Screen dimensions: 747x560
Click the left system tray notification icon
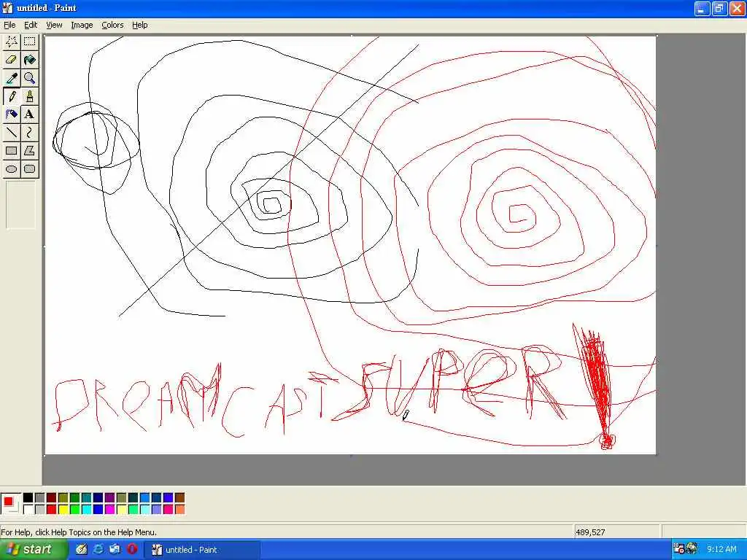679,549
